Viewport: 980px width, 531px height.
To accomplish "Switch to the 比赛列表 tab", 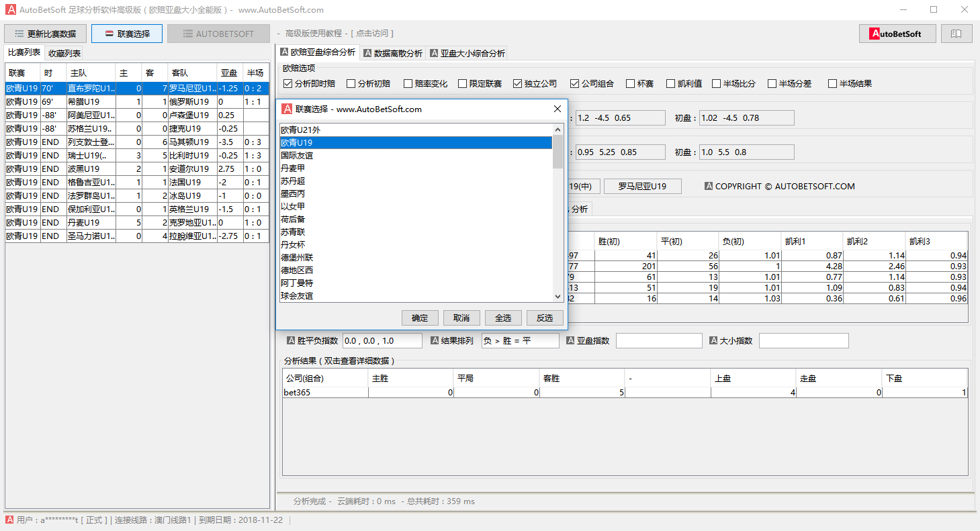I will coord(24,52).
